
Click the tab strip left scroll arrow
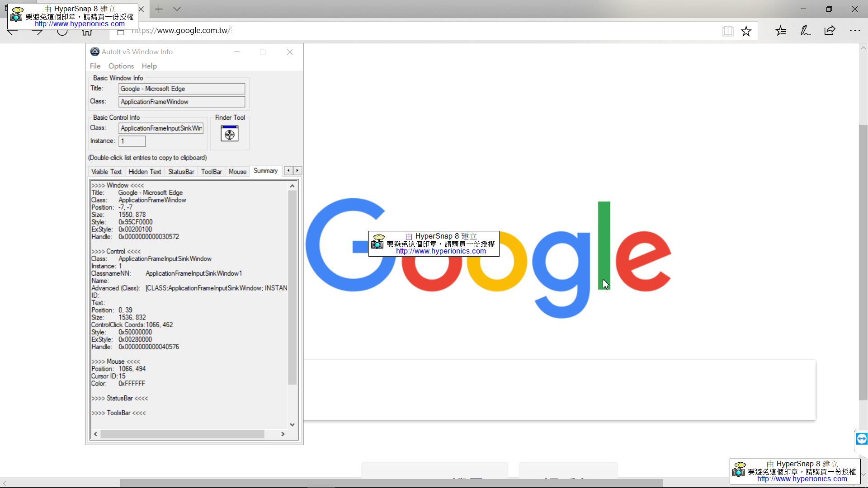(x=288, y=171)
